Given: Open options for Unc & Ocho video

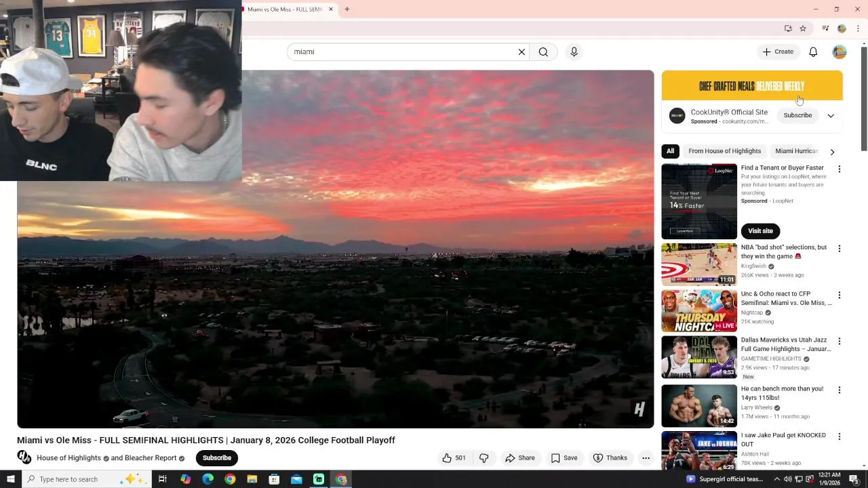Looking at the screenshot, I should 840,296.
